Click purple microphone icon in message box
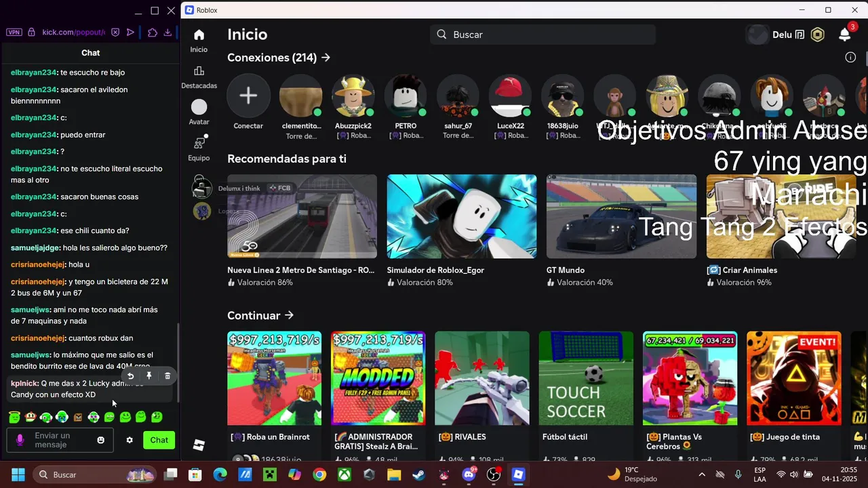This screenshot has height=488, width=868. pyautogui.click(x=20, y=440)
